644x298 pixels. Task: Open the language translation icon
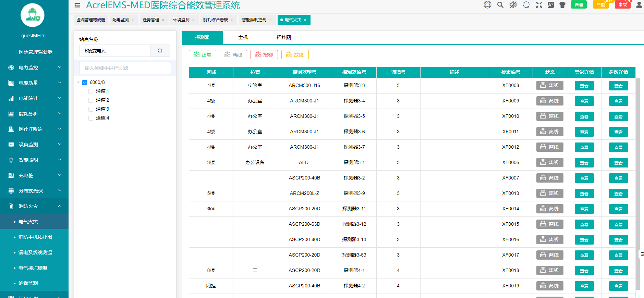(551, 5)
